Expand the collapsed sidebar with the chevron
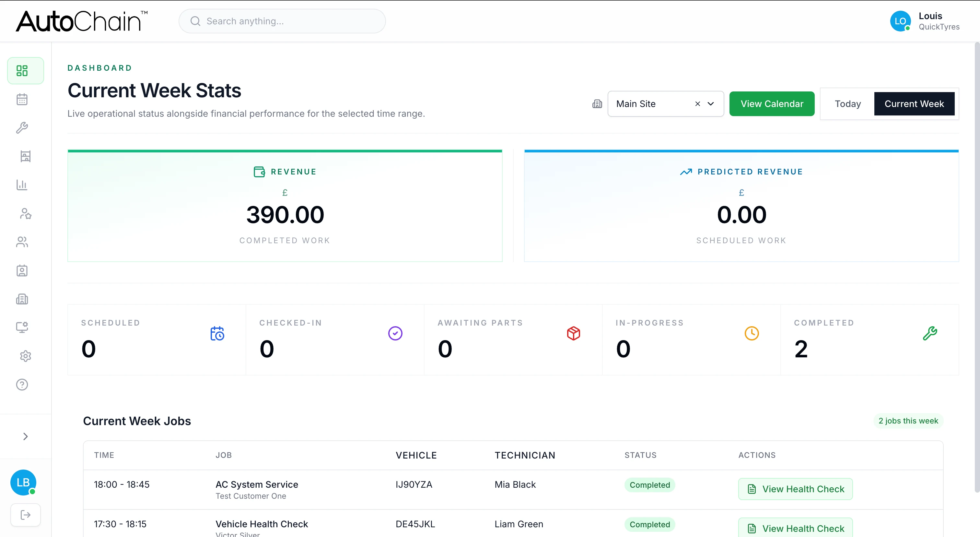 pyautogui.click(x=25, y=436)
